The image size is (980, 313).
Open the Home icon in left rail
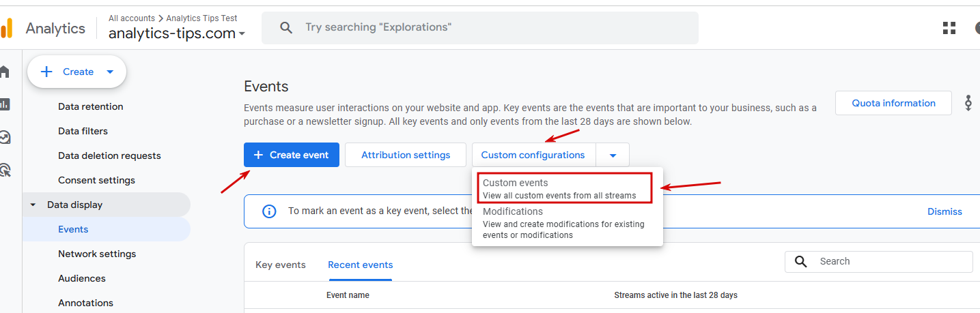[x=5, y=72]
